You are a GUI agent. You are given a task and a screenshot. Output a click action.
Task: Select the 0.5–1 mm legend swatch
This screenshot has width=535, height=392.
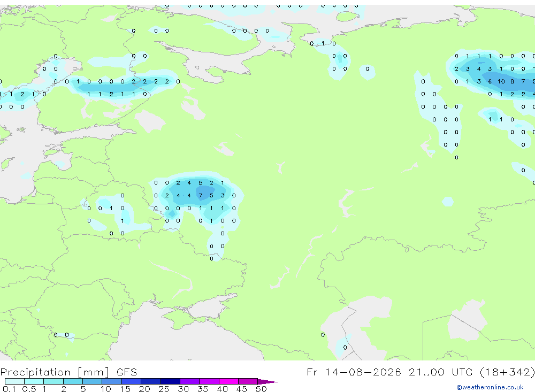[34, 381]
